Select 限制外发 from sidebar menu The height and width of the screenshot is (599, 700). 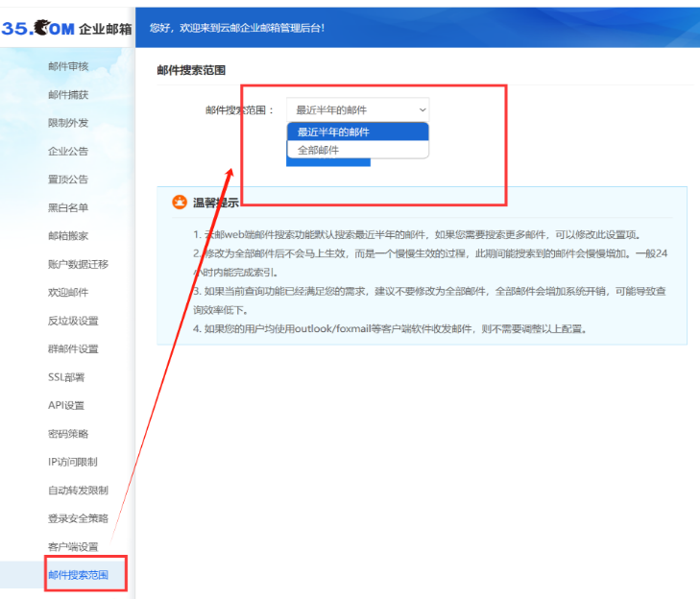pos(68,123)
